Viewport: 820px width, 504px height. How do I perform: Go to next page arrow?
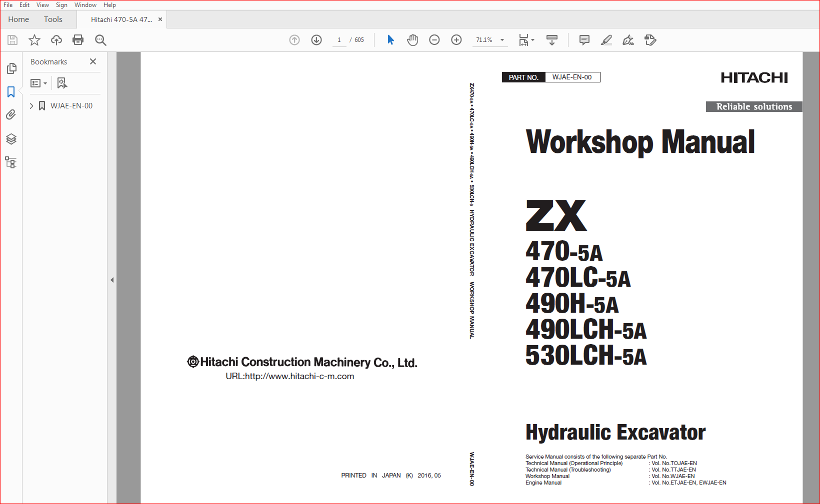point(316,40)
